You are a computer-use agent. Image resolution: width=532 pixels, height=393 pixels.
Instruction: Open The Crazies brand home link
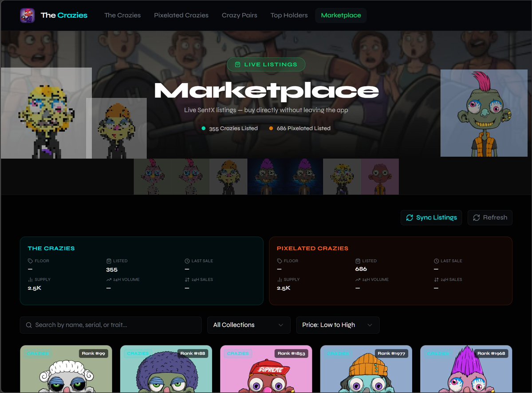click(x=64, y=15)
